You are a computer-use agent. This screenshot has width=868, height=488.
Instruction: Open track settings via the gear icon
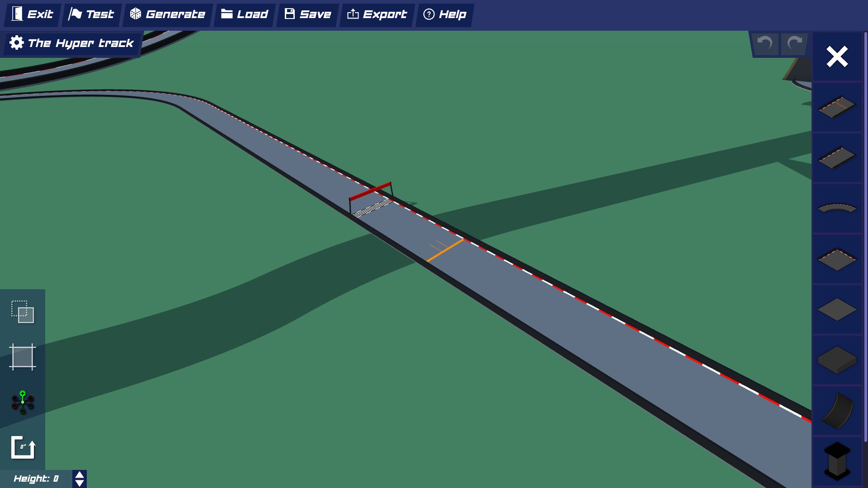[17, 43]
